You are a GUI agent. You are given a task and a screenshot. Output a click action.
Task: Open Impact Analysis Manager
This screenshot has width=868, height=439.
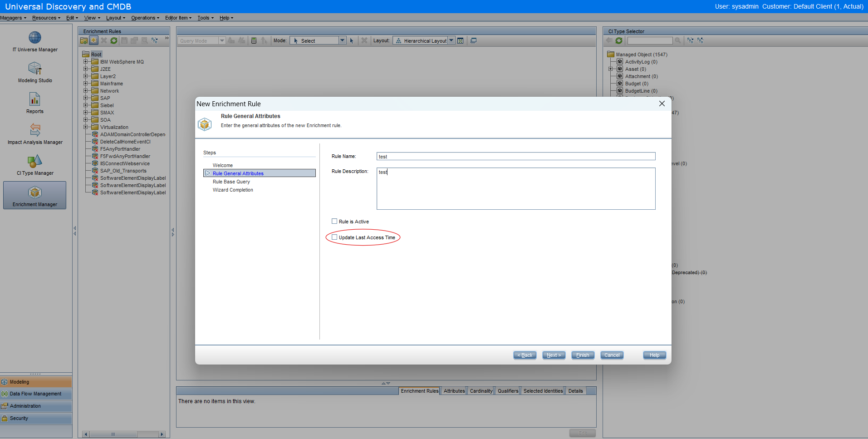(x=34, y=134)
